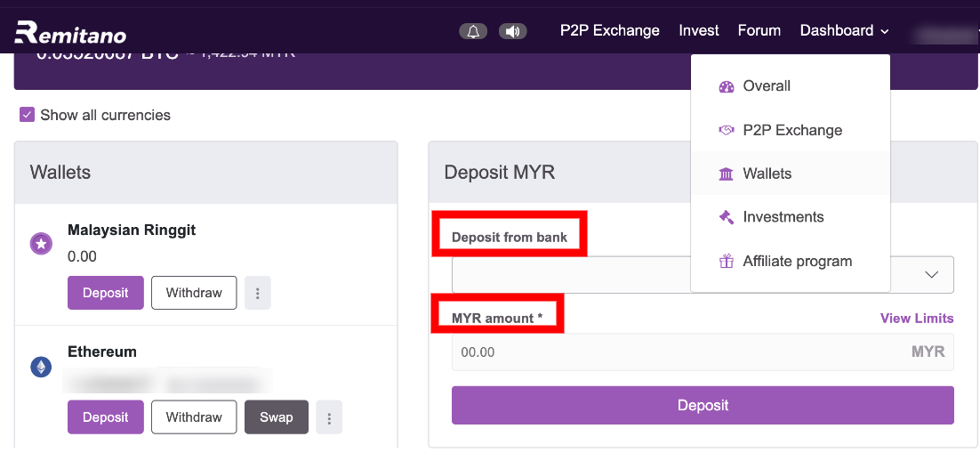The height and width of the screenshot is (461, 980).
Task: Click the Investments gavel icon
Action: [x=726, y=217]
